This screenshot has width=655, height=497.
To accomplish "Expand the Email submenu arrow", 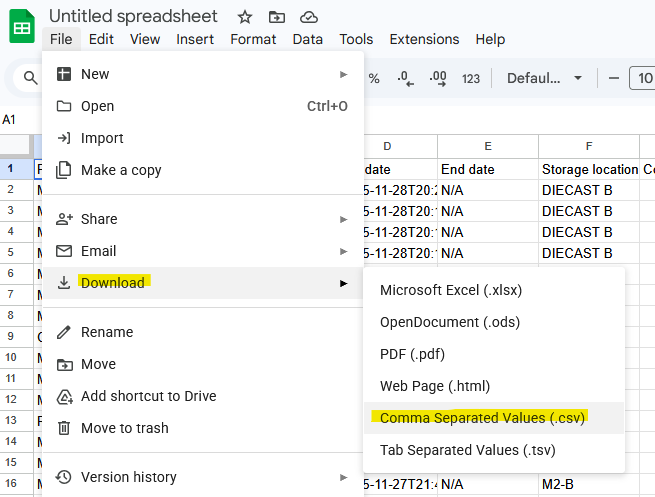I will pos(343,251).
